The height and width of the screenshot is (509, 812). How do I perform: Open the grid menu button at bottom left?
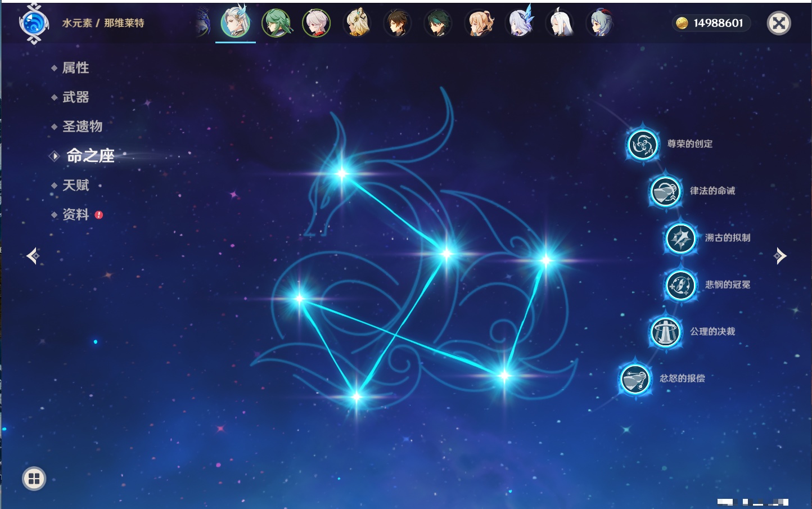point(34,479)
